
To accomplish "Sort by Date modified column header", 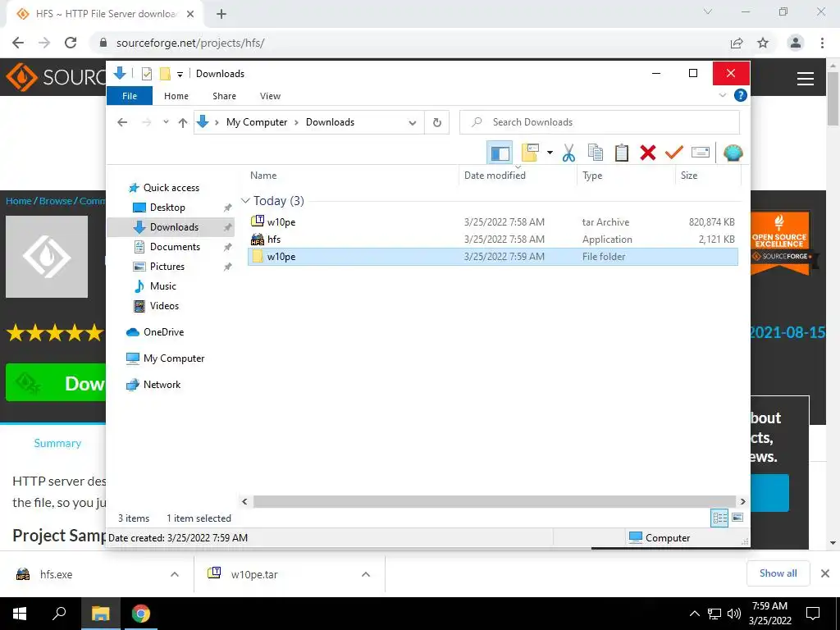I will tap(495, 176).
